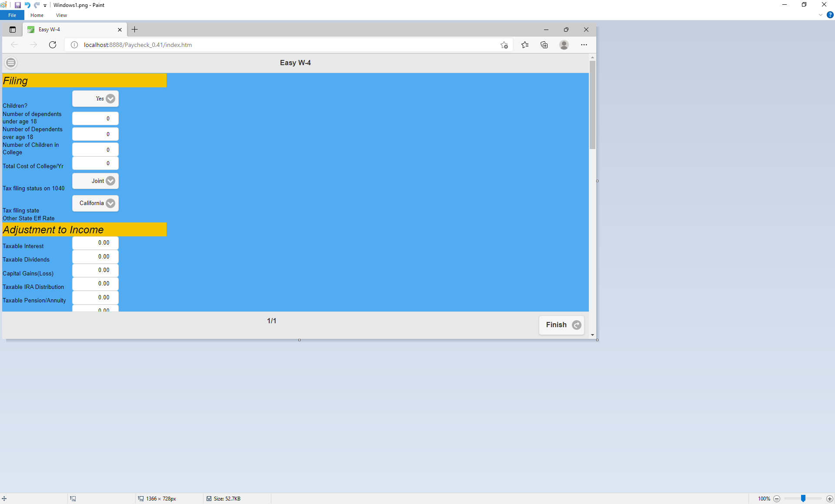Open the Customize Quick Access Toolbar dropdown

coord(45,6)
